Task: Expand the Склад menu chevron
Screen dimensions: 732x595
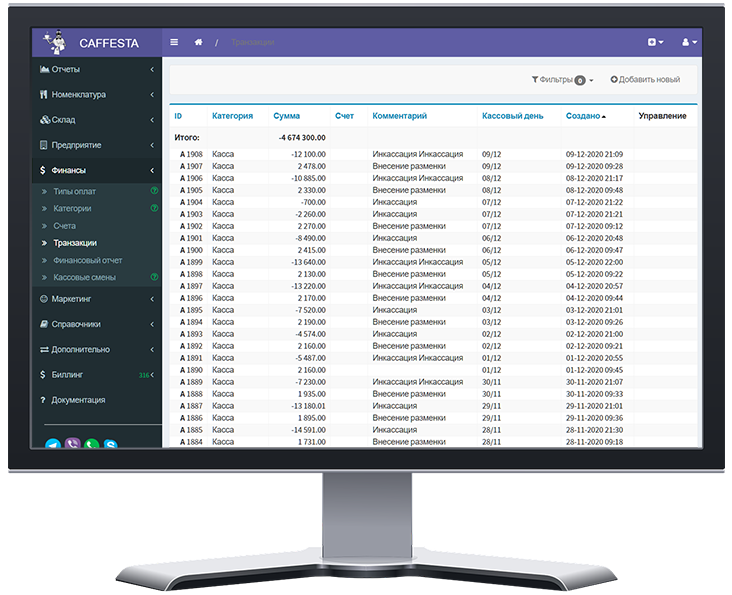Action: coord(152,119)
